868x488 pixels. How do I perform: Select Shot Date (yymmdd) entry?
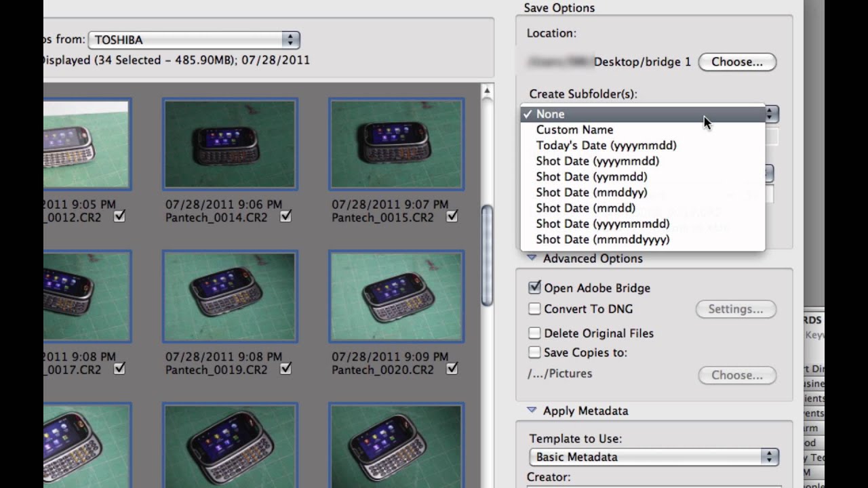coord(642,176)
